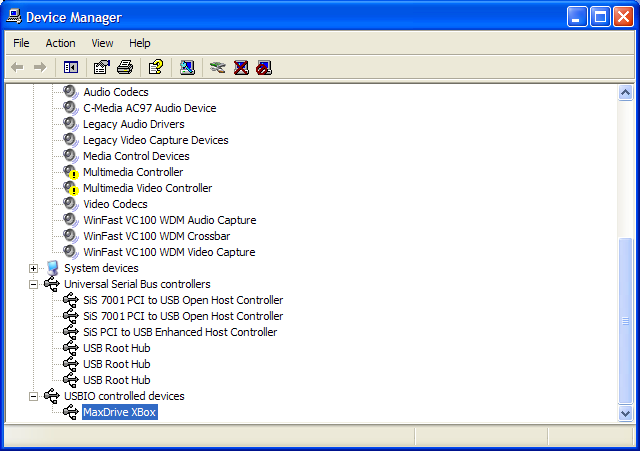Select WinFast VC100 WDM Audio Capture
The width and height of the screenshot is (640, 451).
[x=170, y=220]
